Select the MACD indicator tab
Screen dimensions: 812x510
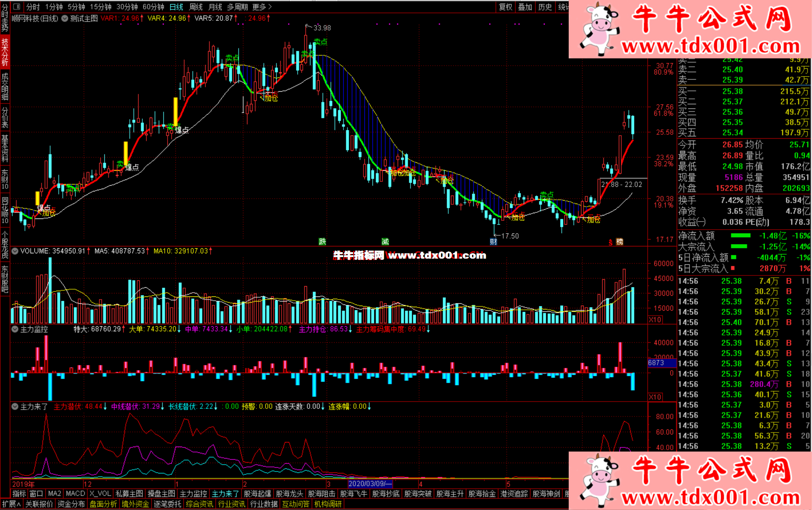[x=75, y=494]
